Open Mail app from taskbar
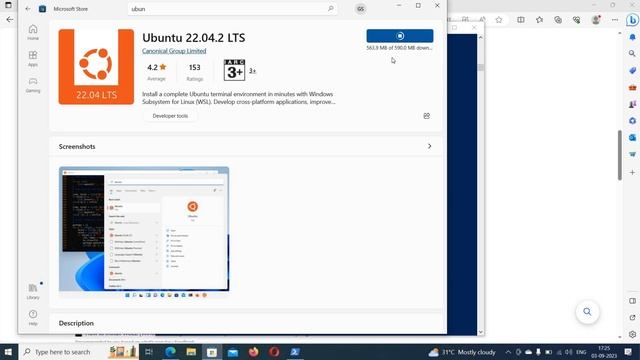The image size is (640, 360). pos(233,352)
